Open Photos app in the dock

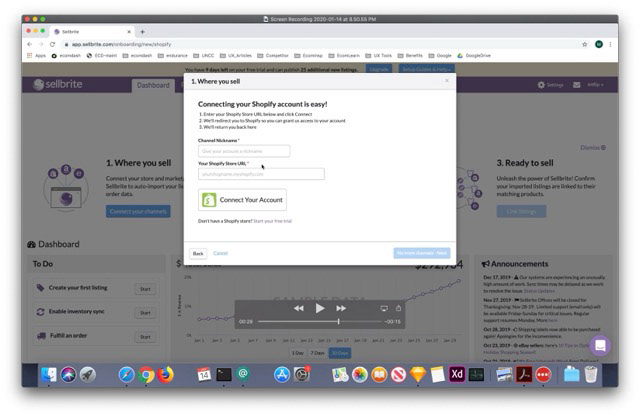tap(360, 374)
